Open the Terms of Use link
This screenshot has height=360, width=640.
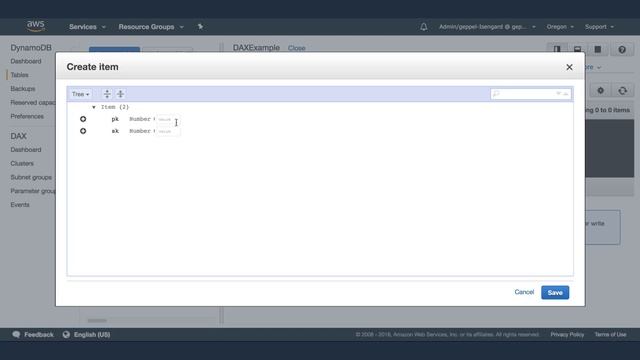click(610, 335)
